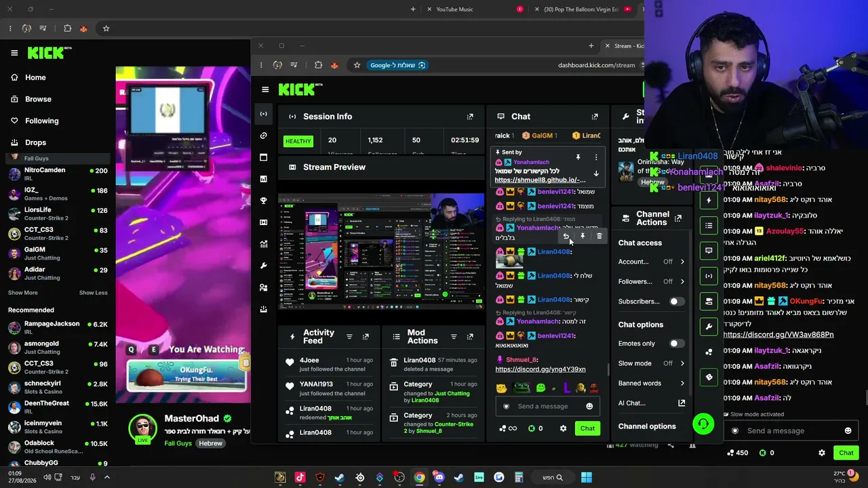Open emoji picker in dashboard chat input
868x488 pixels.
click(589, 406)
